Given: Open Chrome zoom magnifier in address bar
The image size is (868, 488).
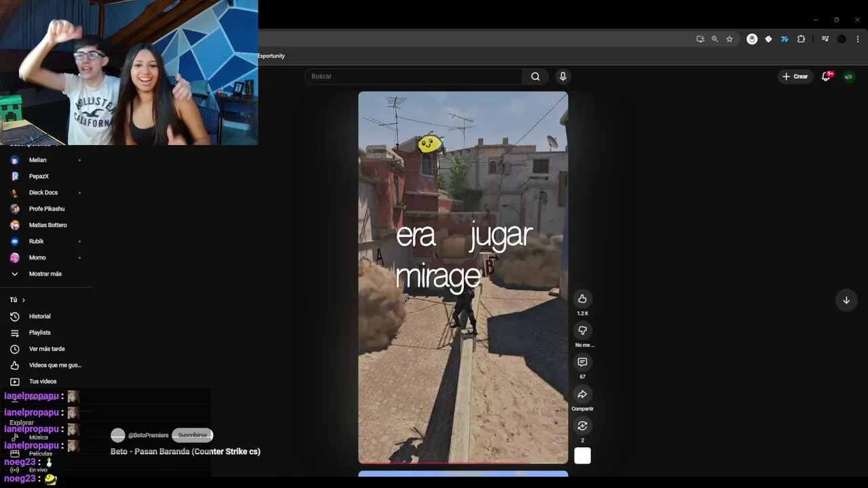Looking at the screenshot, I should (x=715, y=39).
